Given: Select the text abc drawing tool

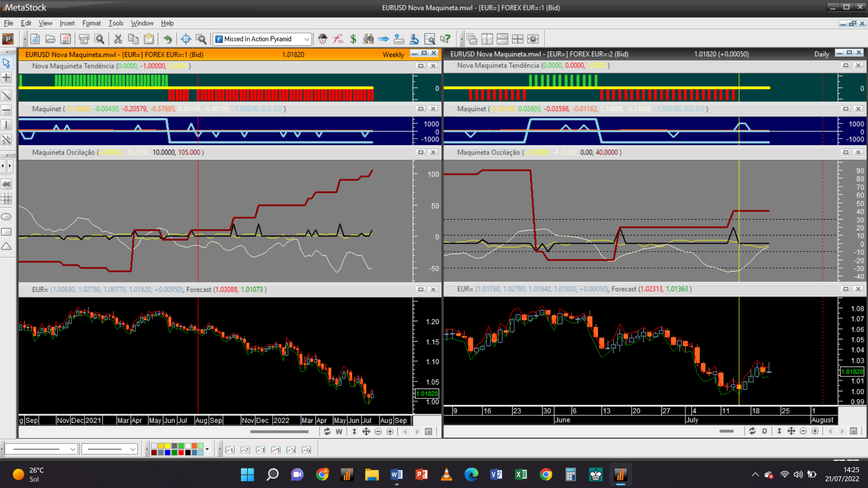Looking at the screenshot, I should (6, 184).
